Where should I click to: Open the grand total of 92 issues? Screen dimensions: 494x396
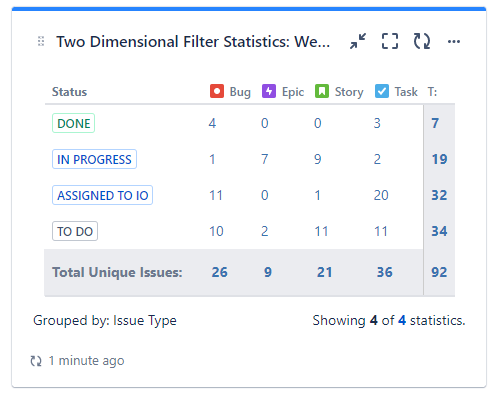click(x=439, y=272)
